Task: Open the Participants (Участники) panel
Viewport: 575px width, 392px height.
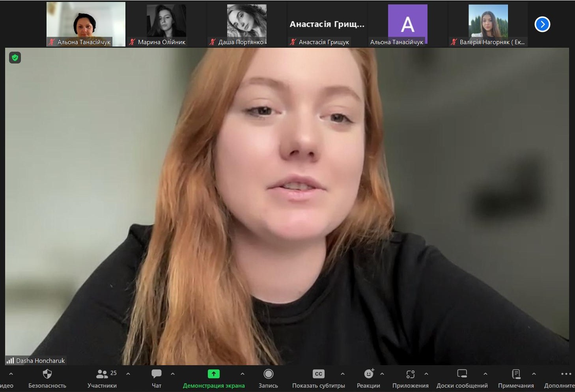Action: click(102, 374)
